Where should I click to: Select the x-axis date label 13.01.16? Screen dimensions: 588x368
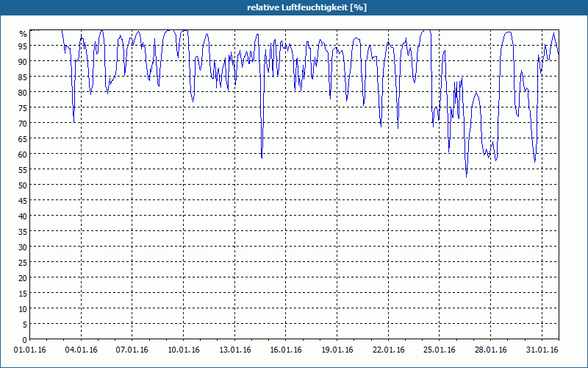coord(234,350)
